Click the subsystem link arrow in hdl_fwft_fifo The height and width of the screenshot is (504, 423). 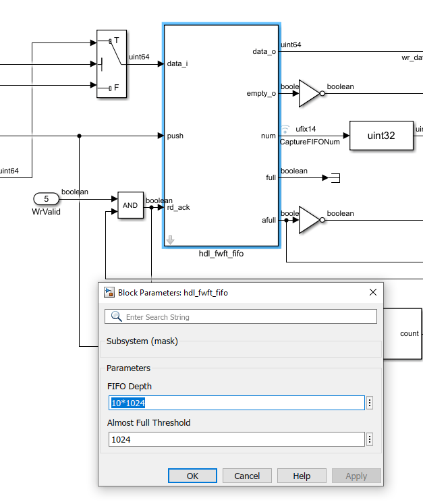point(171,240)
